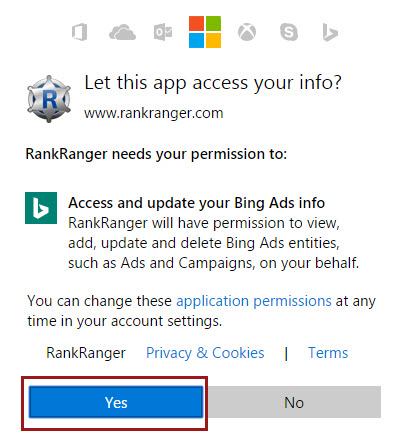Click the gray Bing icon in the header
This screenshot has height=446, width=405.
(x=330, y=32)
